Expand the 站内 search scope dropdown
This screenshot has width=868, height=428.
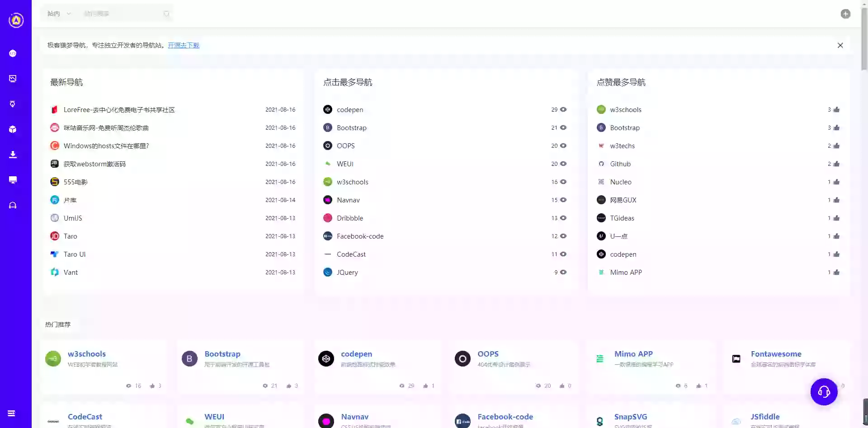59,14
